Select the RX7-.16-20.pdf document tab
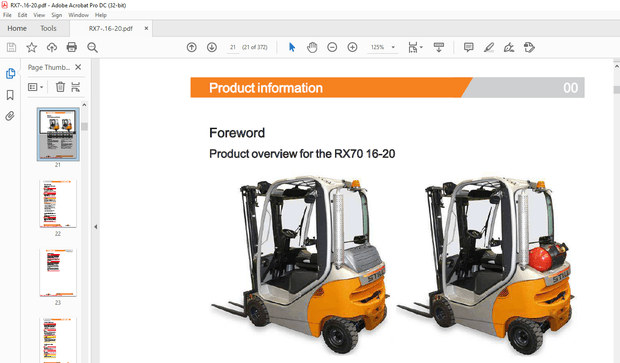The width and height of the screenshot is (620, 363). pyautogui.click(x=110, y=28)
